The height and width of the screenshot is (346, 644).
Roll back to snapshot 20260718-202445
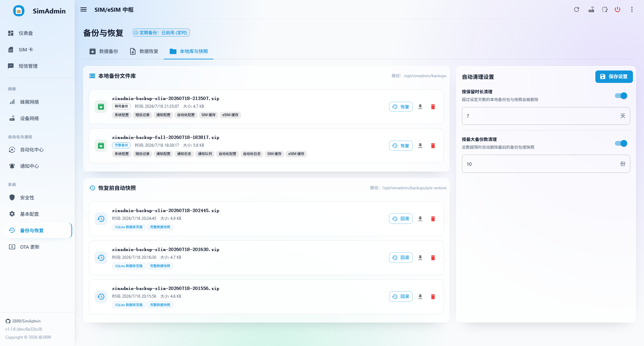(401, 219)
